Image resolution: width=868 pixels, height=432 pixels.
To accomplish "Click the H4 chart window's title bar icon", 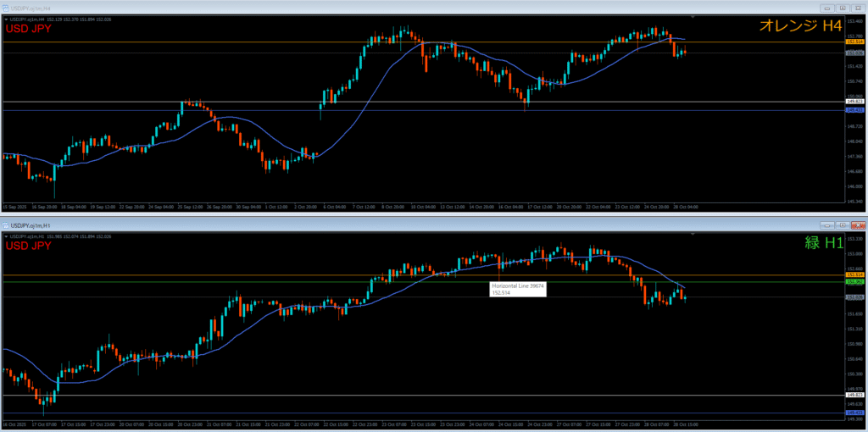I will click(6, 7).
